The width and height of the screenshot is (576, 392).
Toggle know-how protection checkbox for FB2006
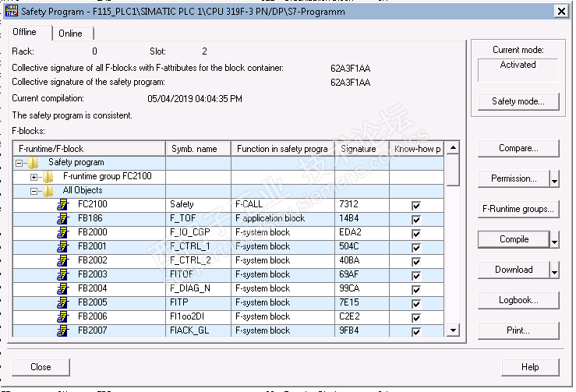point(416,317)
